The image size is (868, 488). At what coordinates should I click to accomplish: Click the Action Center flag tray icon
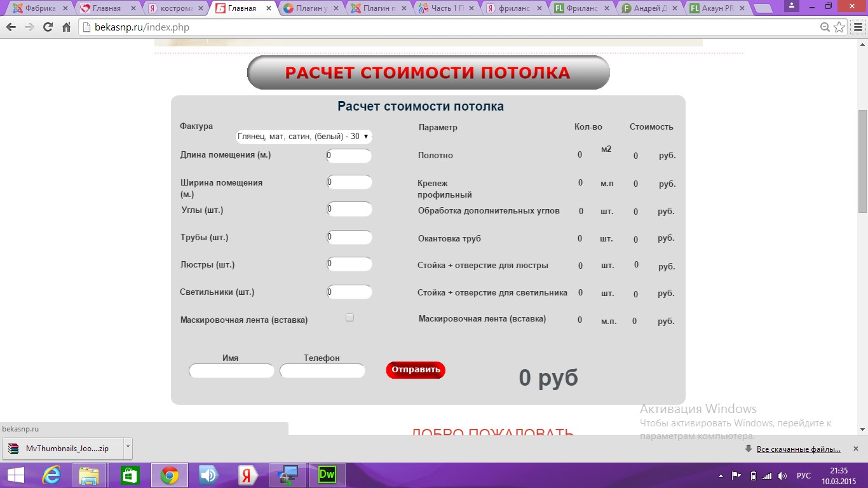point(736,475)
